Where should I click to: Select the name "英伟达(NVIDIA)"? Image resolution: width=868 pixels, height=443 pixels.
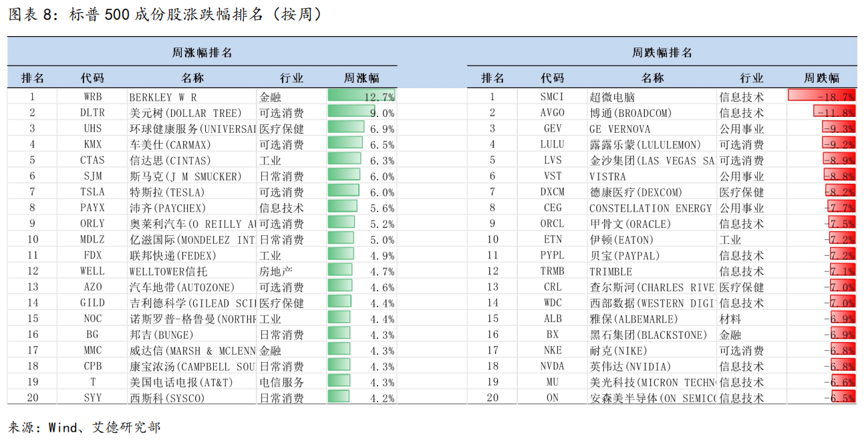[629, 367]
